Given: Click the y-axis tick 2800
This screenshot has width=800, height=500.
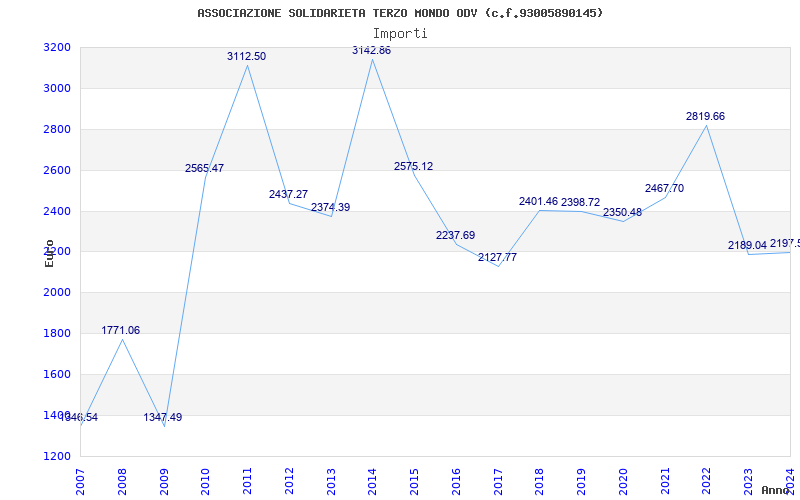Looking at the screenshot, I should tap(57, 129).
